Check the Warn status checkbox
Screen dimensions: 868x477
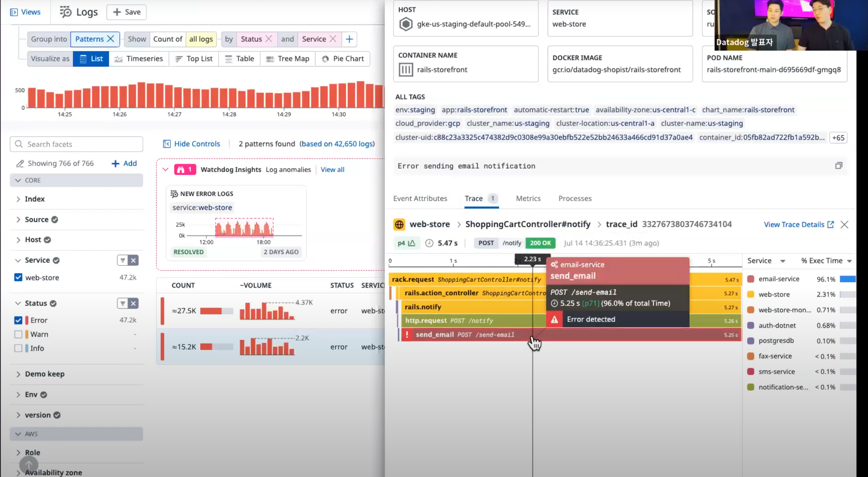click(x=18, y=335)
